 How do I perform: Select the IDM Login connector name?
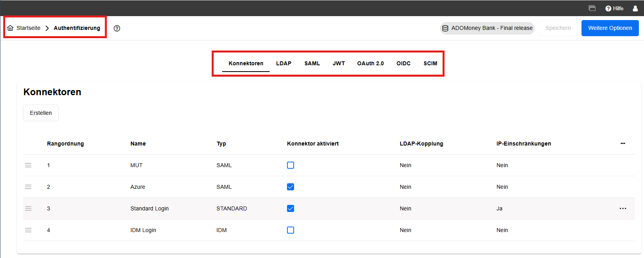click(143, 230)
